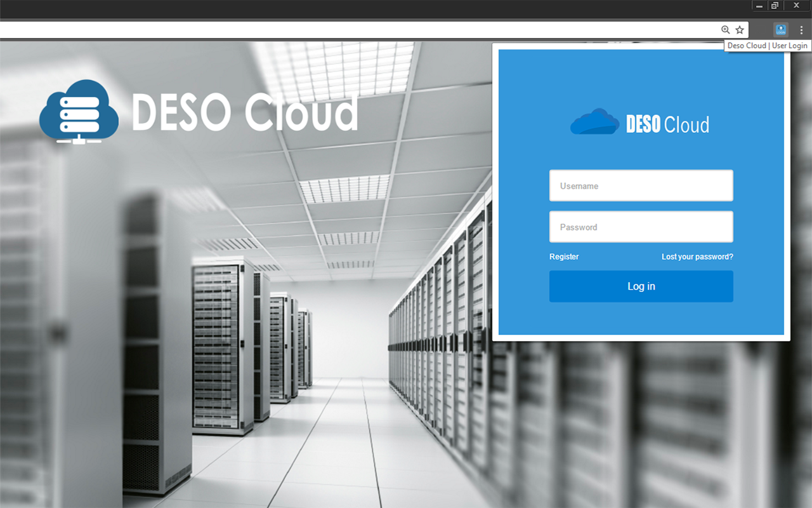Click the Lost your password? link
The width and height of the screenshot is (812, 508).
[697, 257]
